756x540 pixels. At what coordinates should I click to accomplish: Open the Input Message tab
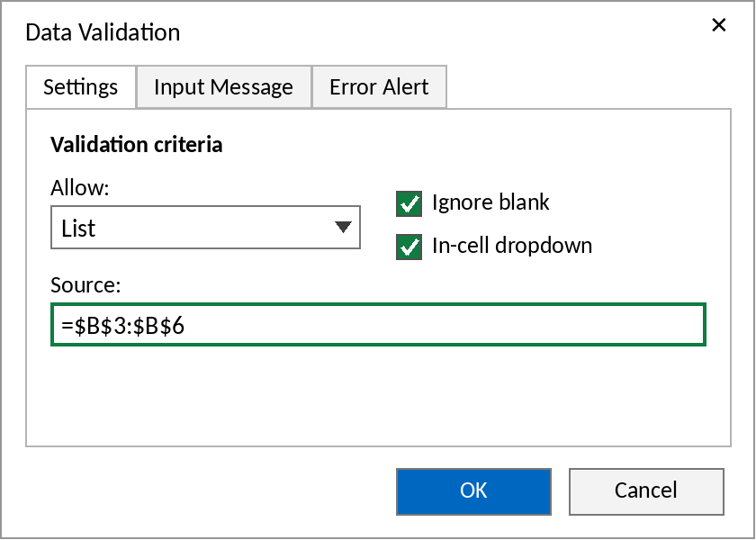click(224, 87)
